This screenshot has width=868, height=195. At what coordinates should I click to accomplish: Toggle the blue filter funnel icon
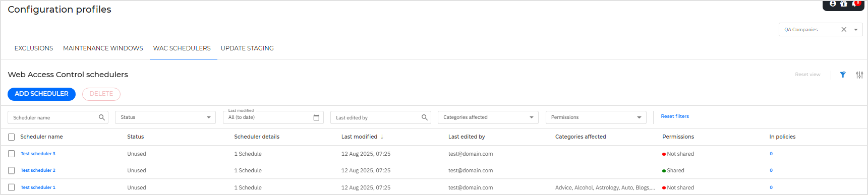click(843, 75)
